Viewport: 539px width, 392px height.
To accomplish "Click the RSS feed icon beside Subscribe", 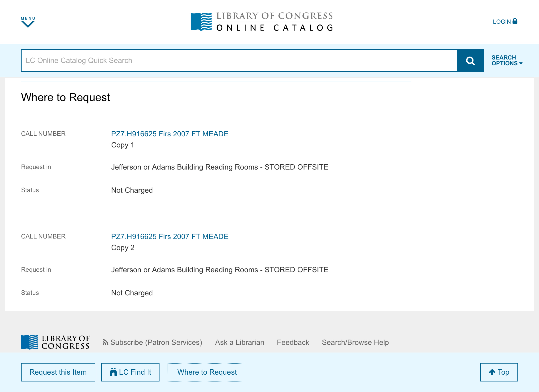I will pyautogui.click(x=105, y=342).
